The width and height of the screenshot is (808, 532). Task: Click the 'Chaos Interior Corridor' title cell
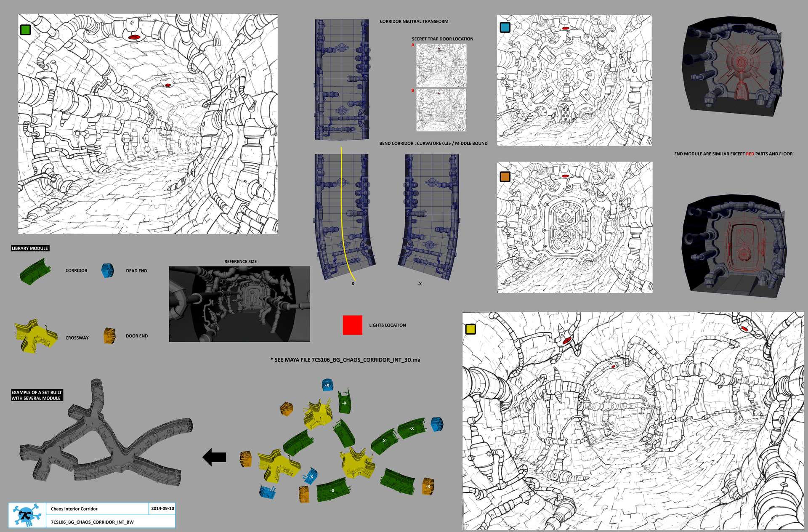pos(97,509)
